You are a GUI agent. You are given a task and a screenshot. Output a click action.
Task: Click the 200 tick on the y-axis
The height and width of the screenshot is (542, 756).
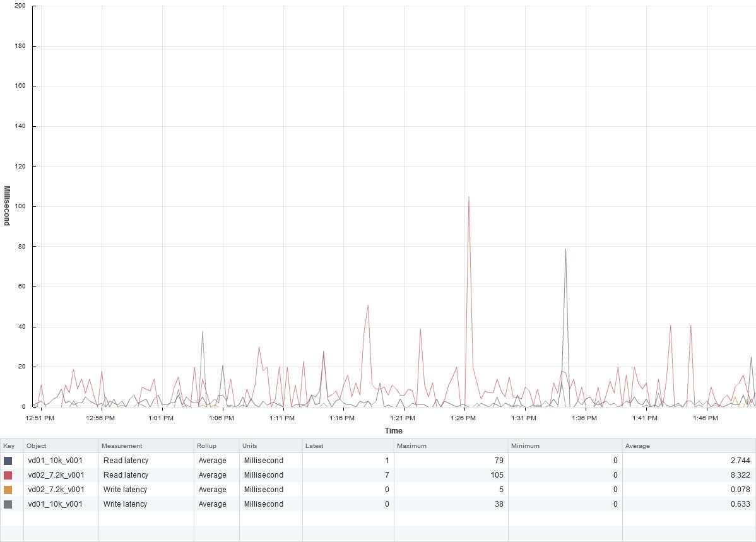pyautogui.click(x=20, y=6)
